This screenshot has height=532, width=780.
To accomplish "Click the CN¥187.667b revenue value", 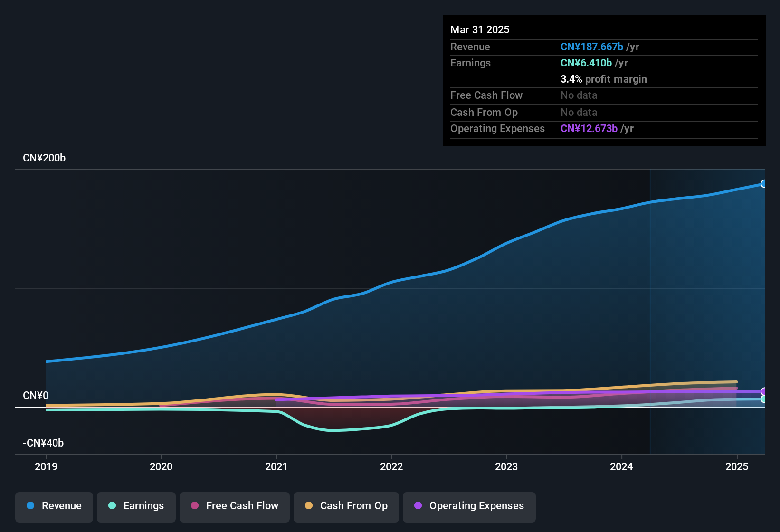I will pos(592,47).
